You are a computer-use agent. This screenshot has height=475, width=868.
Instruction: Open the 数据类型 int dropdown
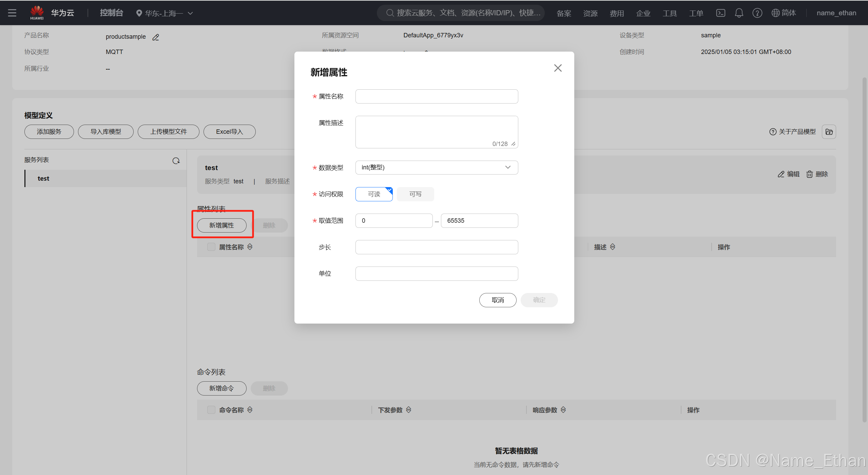[x=437, y=167]
